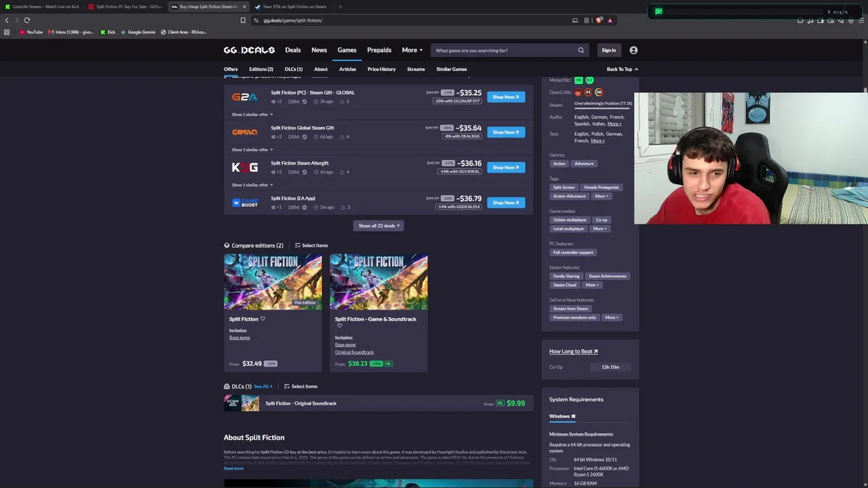
Task: Open a new browser tab
Action: 340,7
